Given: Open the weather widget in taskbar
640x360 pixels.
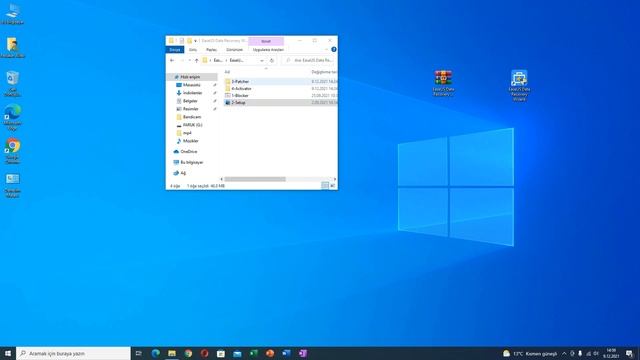Looking at the screenshot, I should pos(529,353).
